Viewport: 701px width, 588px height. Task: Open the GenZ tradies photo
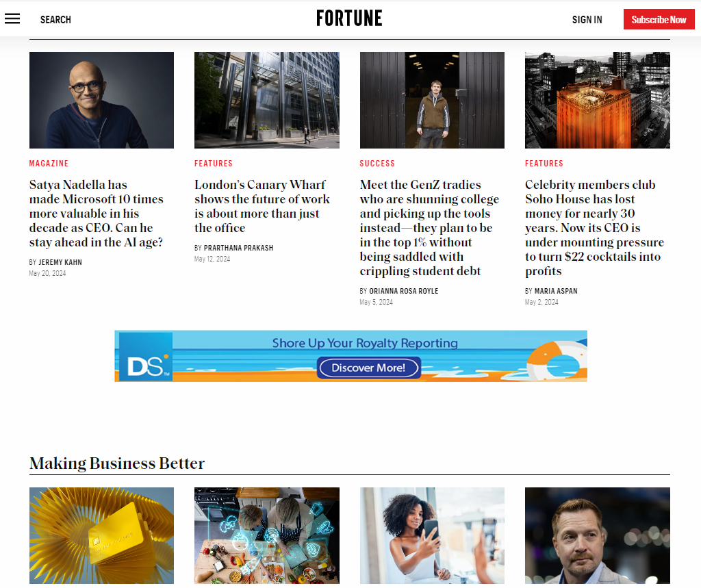(432, 100)
